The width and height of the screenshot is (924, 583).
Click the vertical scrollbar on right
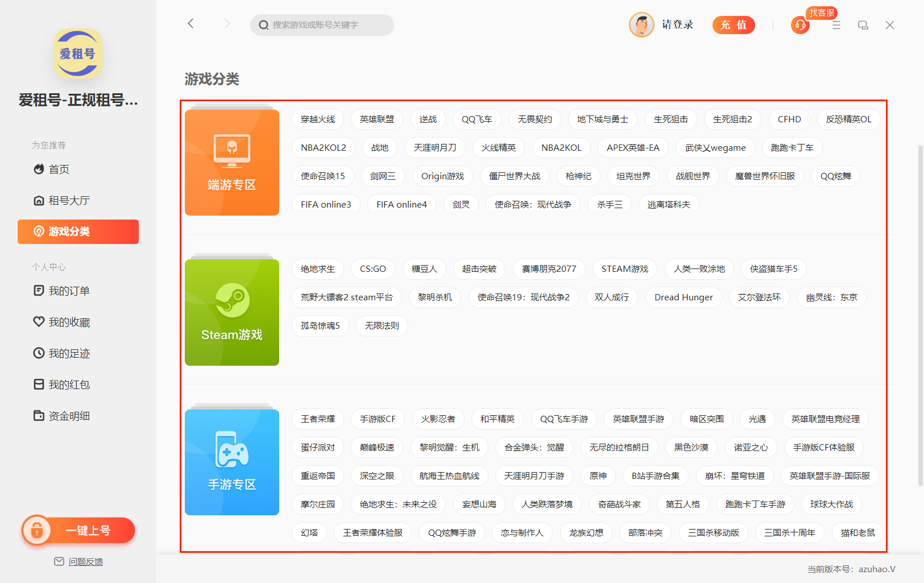(921, 316)
